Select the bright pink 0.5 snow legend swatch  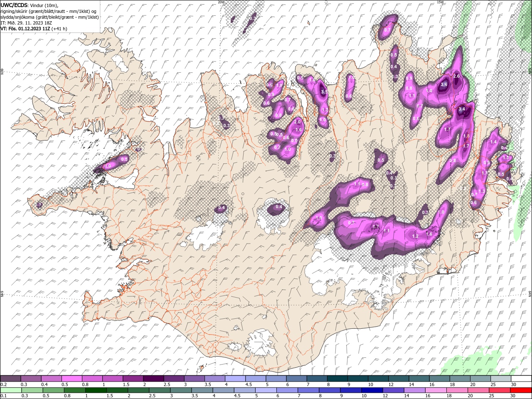[x=72, y=379]
